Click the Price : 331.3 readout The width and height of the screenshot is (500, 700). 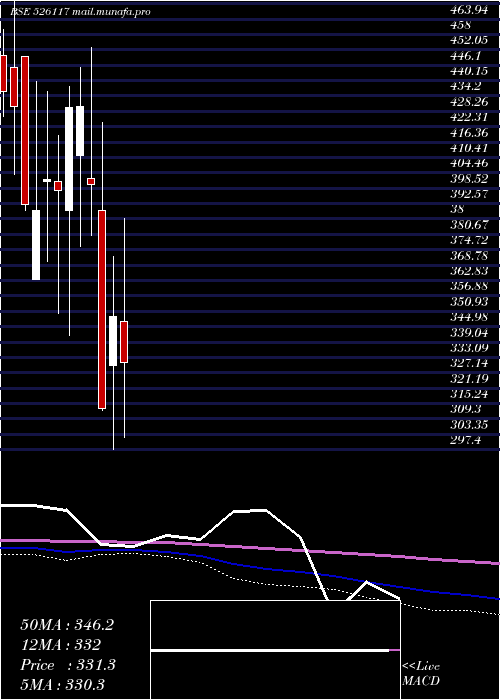[x=68, y=665]
